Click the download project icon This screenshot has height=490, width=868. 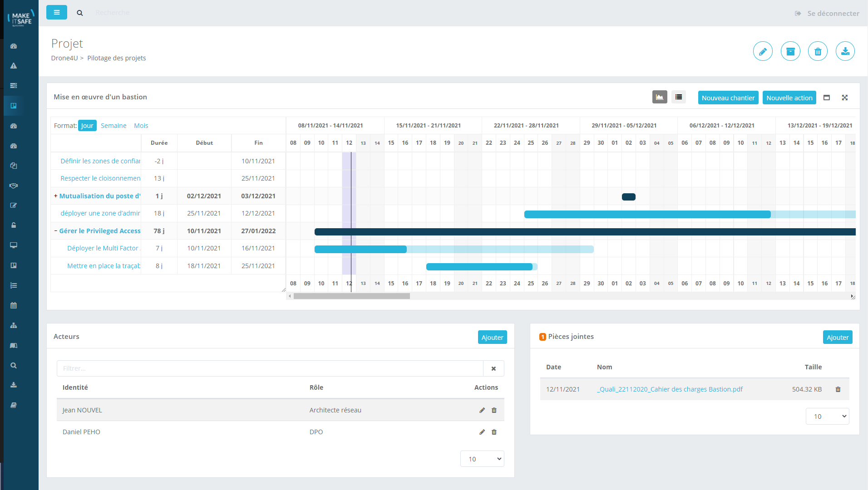pyautogui.click(x=845, y=51)
